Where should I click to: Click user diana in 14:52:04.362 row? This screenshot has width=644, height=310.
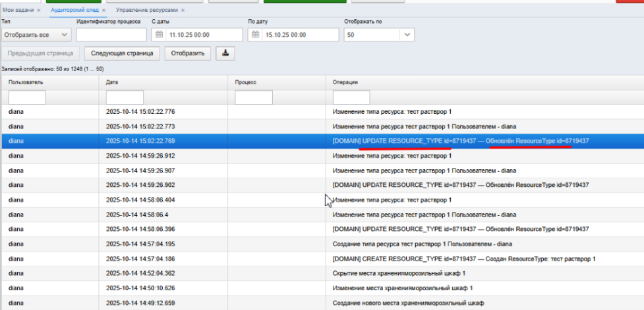[16, 274]
